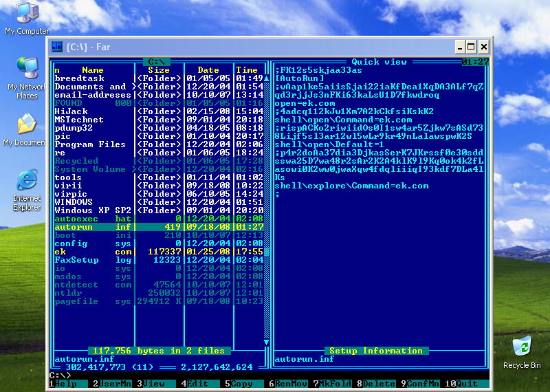Select the boot ini file
Screen dimensions: 550x392
tap(159, 235)
